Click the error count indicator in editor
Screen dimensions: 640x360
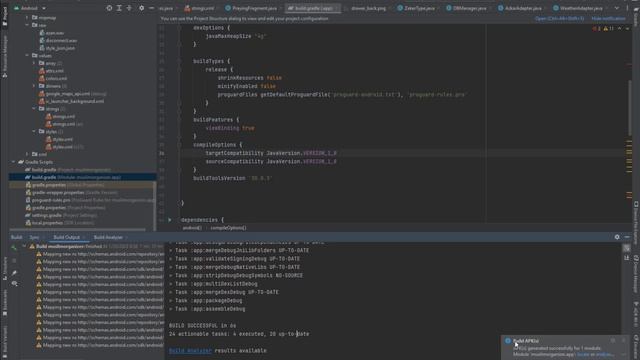(x=596, y=29)
